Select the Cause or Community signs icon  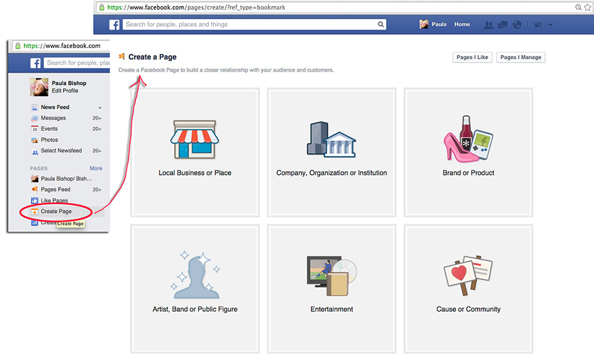tap(468, 276)
